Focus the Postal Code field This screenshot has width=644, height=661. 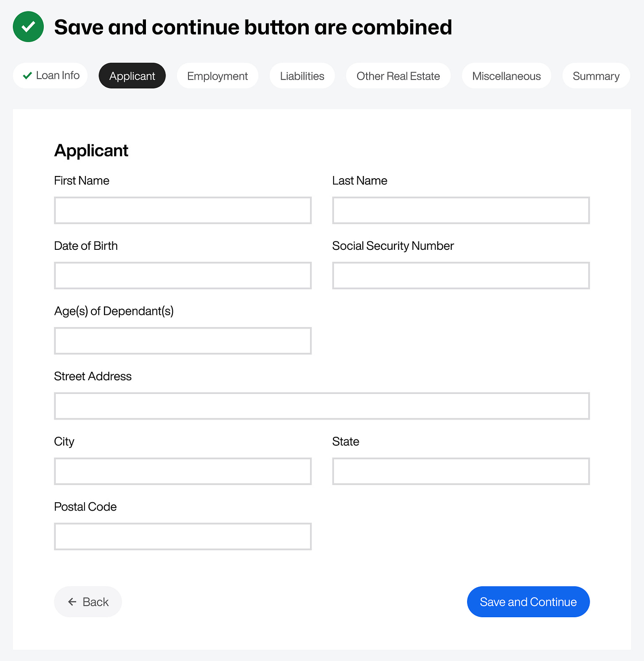(183, 536)
